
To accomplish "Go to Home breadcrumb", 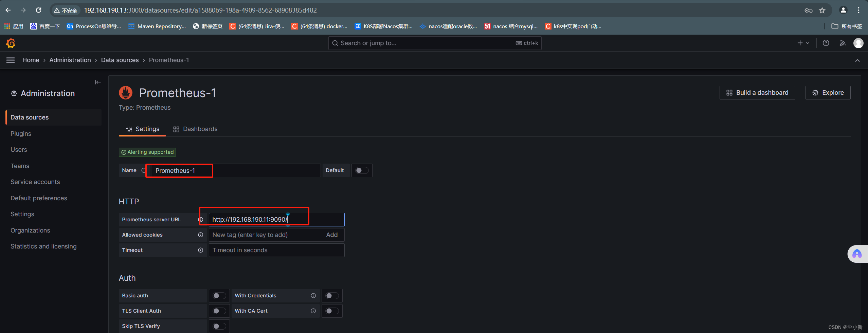I will coord(31,60).
